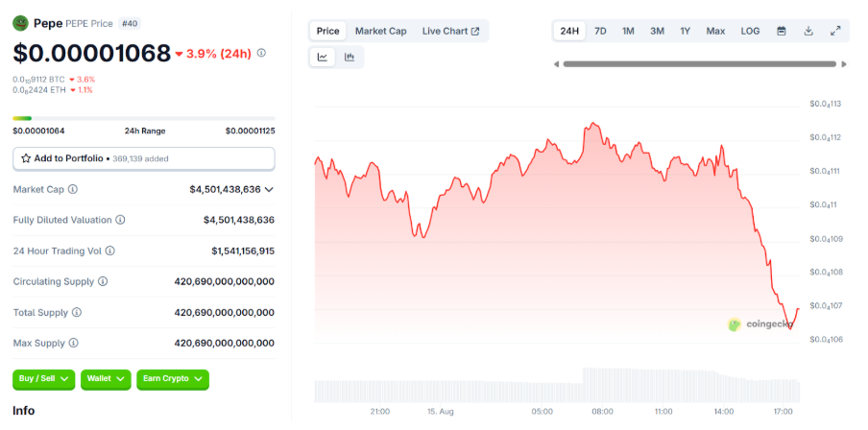Viewport: 868px width, 430px height.
Task: Select the 1M time range
Action: click(x=628, y=31)
